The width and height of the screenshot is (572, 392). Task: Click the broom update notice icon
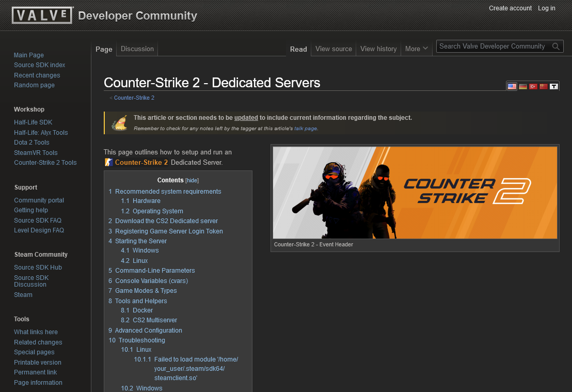[119, 123]
